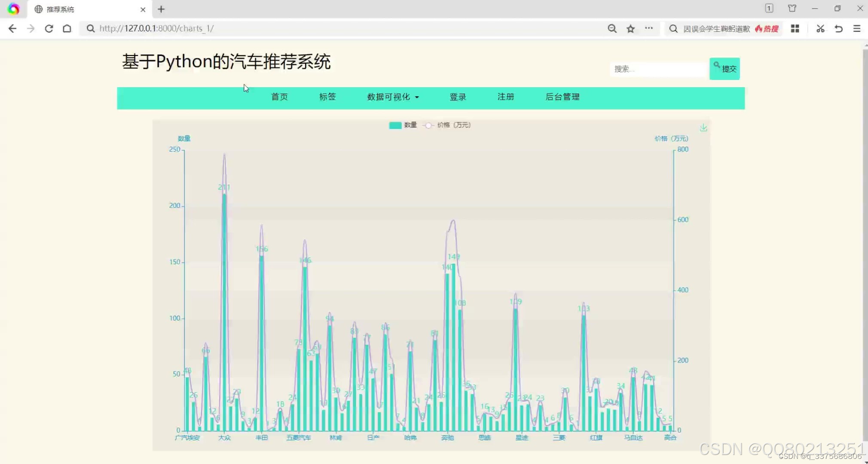Click the ellipsis more-options in address bar
Image resolution: width=868 pixels, height=464 pixels.
tap(649, 28)
